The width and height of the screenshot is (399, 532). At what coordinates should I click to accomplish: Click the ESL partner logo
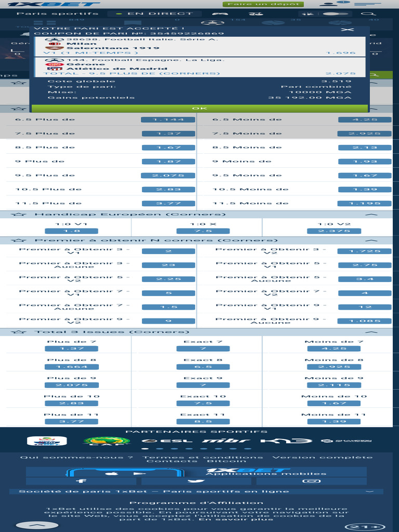(167, 441)
